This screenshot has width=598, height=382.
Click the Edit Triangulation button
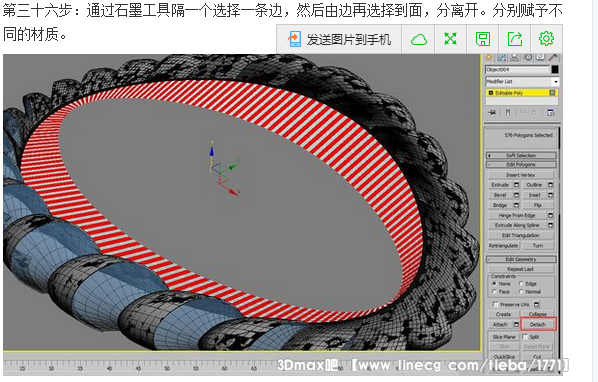(521, 235)
